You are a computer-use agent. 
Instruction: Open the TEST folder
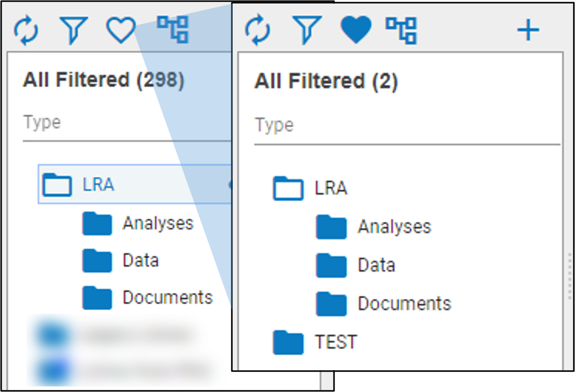pos(335,342)
